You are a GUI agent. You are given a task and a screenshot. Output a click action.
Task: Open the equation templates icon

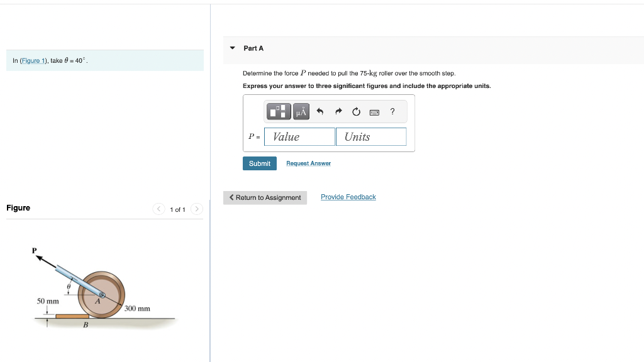pyautogui.click(x=279, y=111)
